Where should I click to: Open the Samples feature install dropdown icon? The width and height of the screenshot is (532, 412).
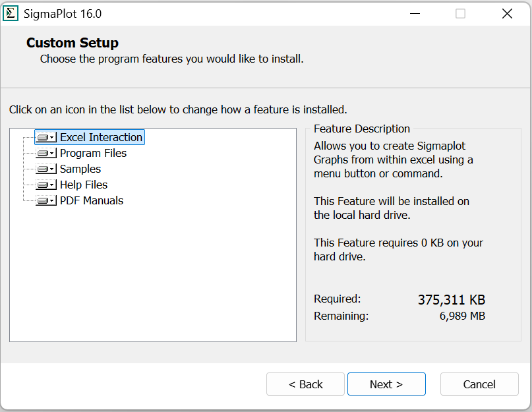click(46, 169)
